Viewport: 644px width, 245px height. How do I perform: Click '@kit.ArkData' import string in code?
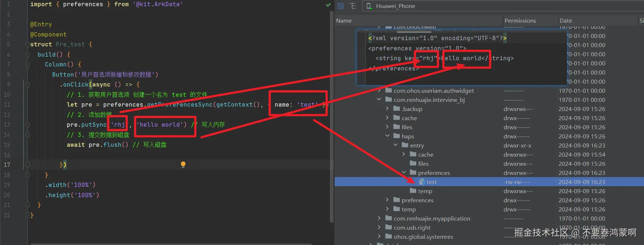[158, 4]
